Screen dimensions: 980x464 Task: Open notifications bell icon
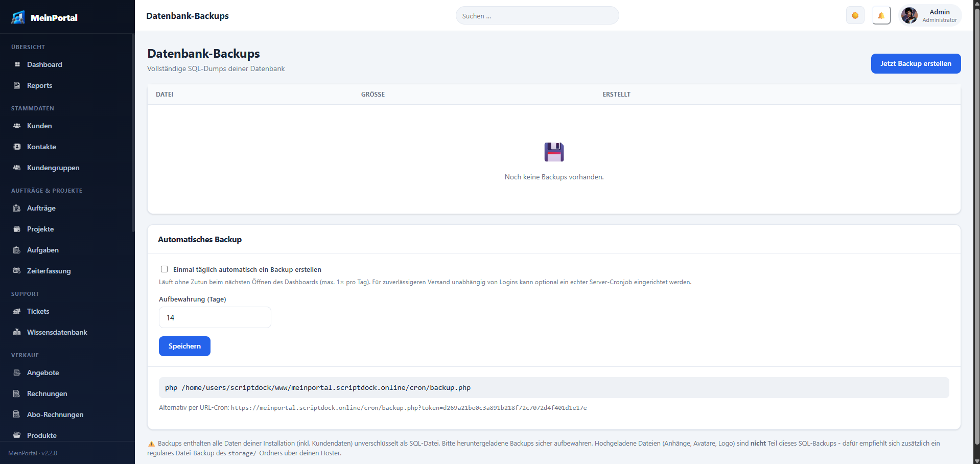pos(881,15)
